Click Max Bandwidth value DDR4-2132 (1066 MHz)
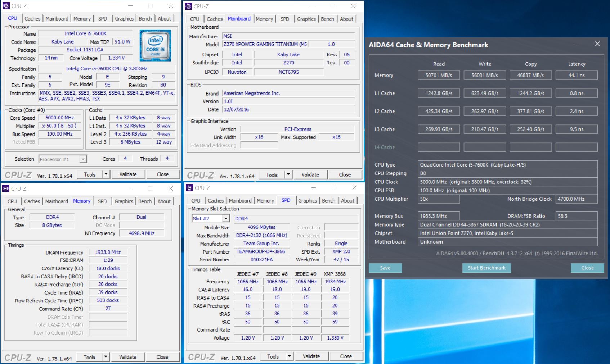This screenshot has height=364, width=610. tap(261, 235)
